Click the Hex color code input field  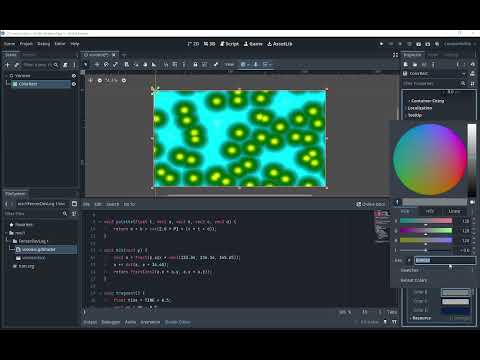(445, 260)
